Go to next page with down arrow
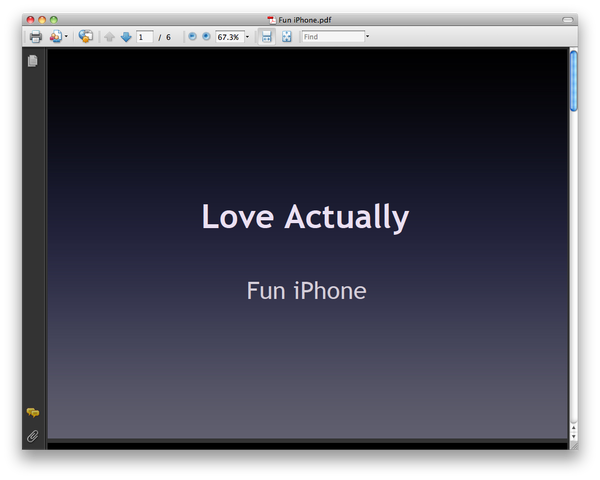Viewport: 600px width, 480px height. [x=126, y=37]
